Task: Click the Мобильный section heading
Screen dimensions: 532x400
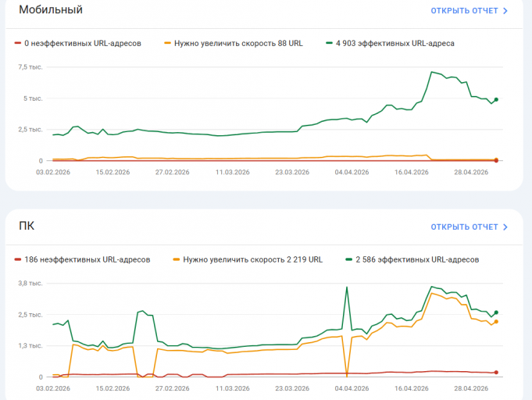Action: point(51,9)
